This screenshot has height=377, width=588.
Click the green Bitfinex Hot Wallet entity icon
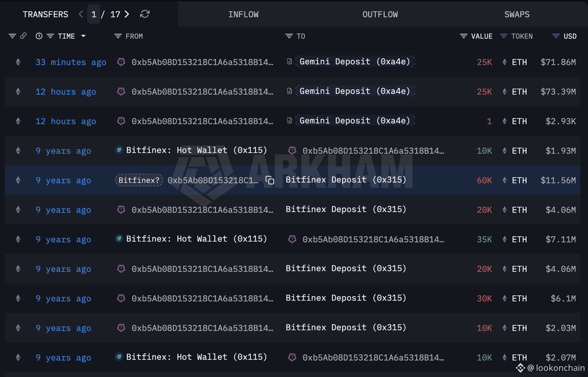click(119, 150)
